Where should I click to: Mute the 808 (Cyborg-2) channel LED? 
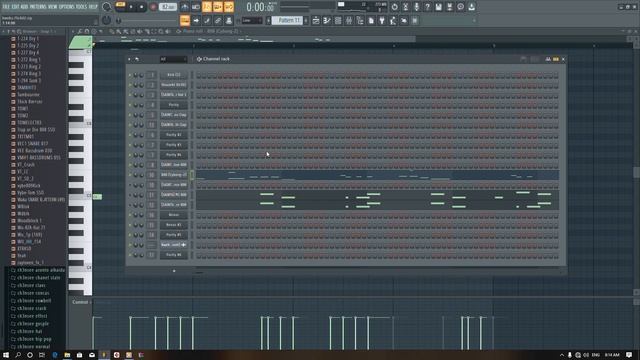pos(130,175)
